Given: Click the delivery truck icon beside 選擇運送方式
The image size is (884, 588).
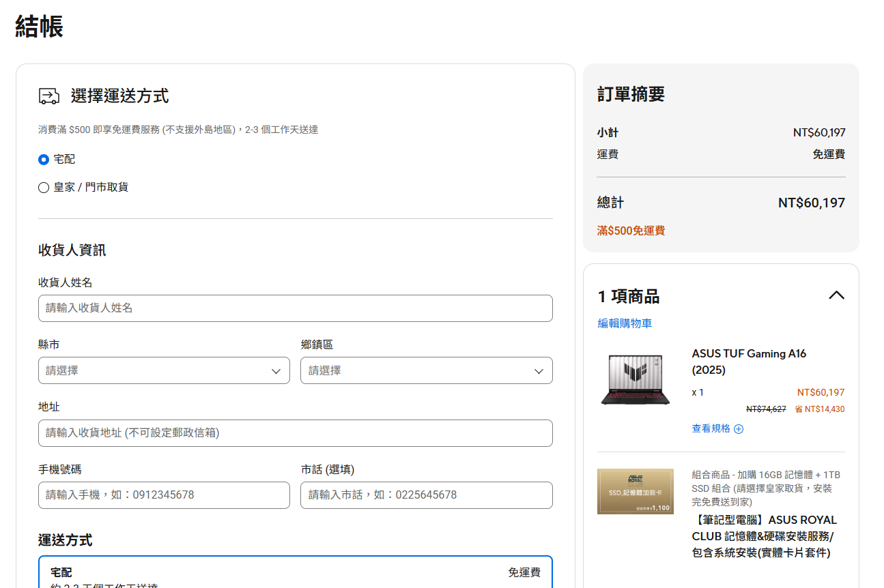Looking at the screenshot, I should 49,96.
